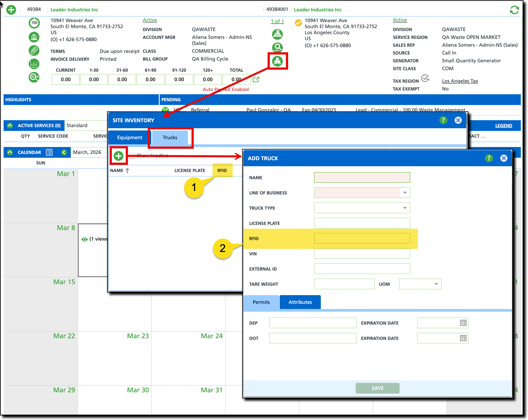Click the Save button
The image size is (528, 420).
377,388
